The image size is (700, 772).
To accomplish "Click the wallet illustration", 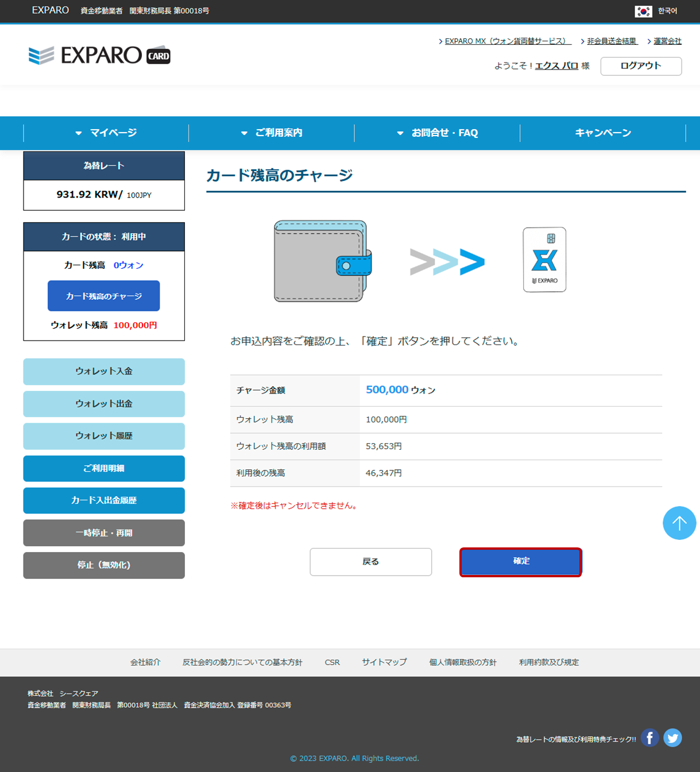I will (x=322, y=261).
